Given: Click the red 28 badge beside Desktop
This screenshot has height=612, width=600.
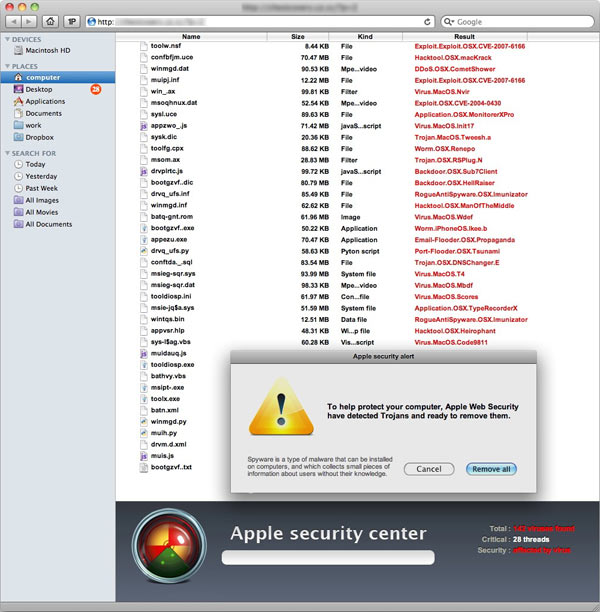Looking at the screenshot, I should click(x=96, y=89).
